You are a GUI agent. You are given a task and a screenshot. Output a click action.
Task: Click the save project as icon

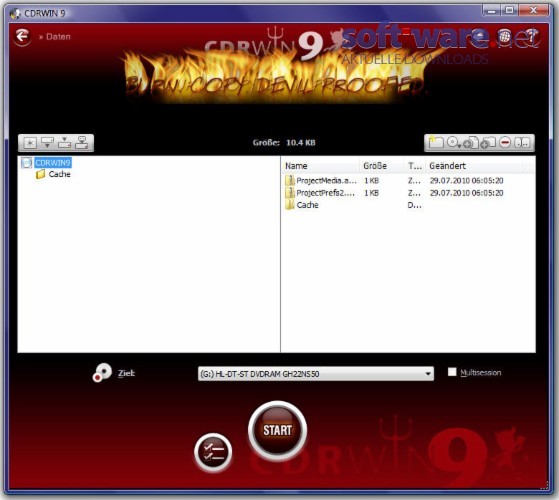pos(82,143)
